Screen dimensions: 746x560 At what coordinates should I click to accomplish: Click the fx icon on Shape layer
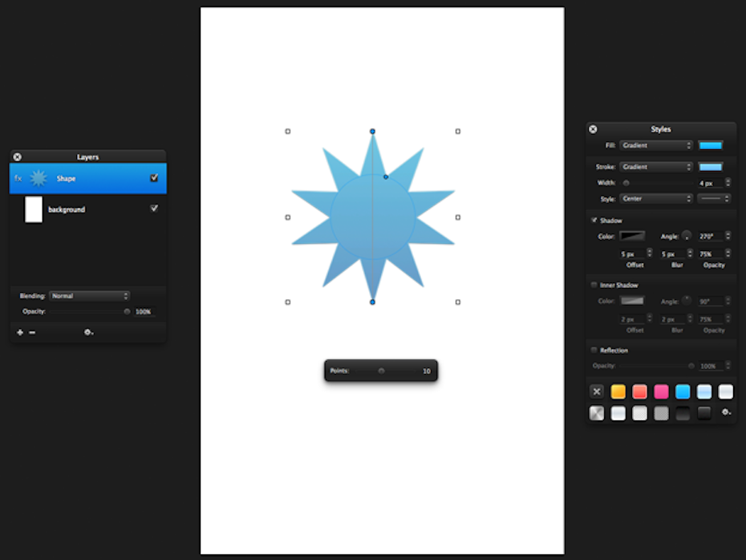pyautogui.click(x=18, y=178)
